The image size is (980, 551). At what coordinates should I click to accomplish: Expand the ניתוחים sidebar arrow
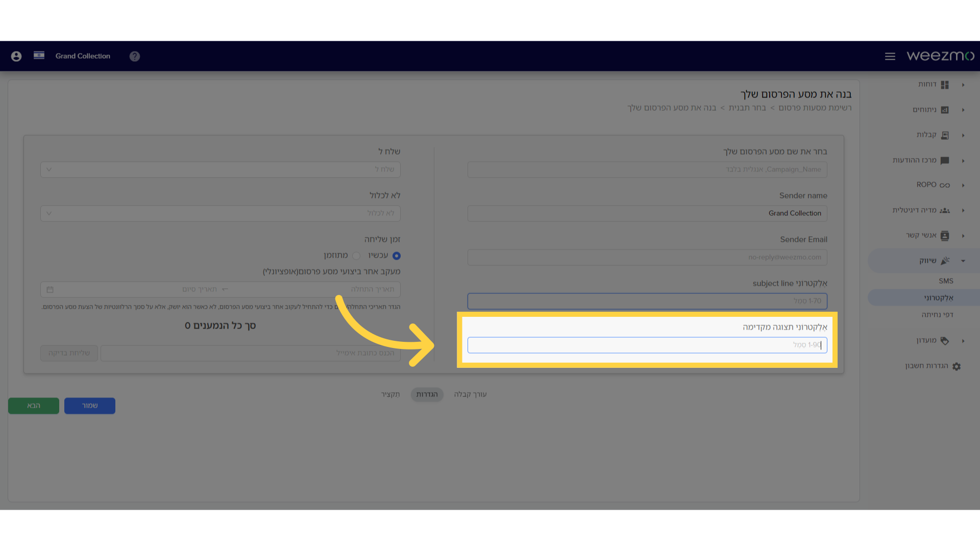tap(963, 110)
